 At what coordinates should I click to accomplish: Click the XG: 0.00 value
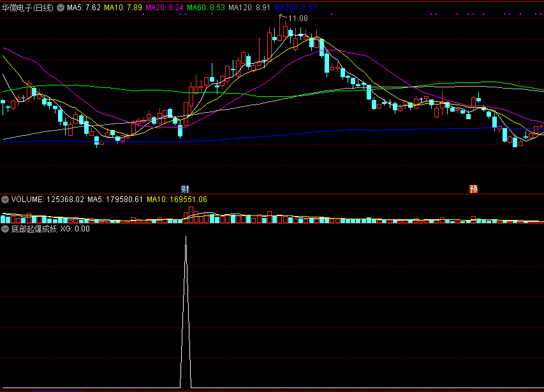tap(75, 229)
